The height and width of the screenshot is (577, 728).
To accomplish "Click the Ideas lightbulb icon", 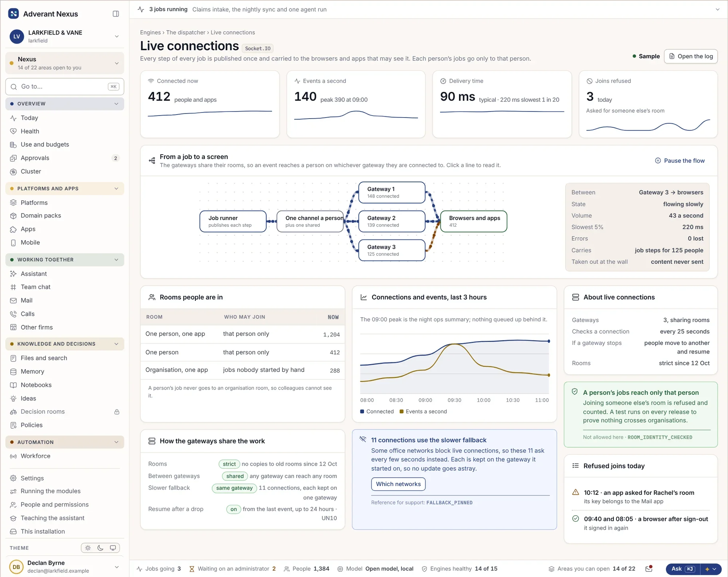I will coord(13,399).
